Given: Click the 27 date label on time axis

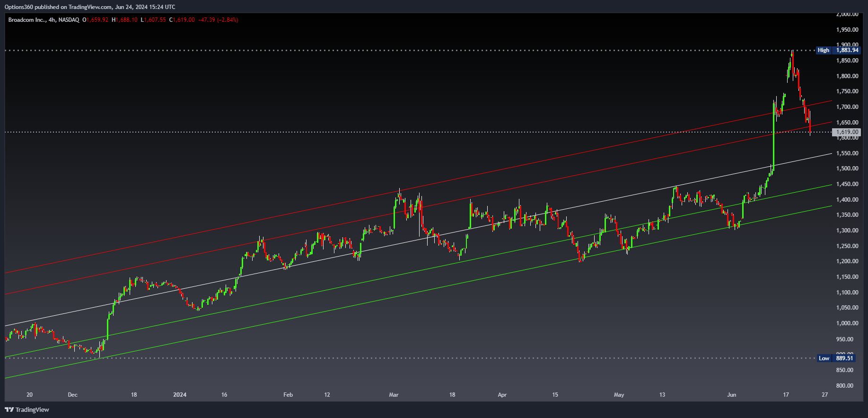Looking at the screenshot, I should 825,395.
